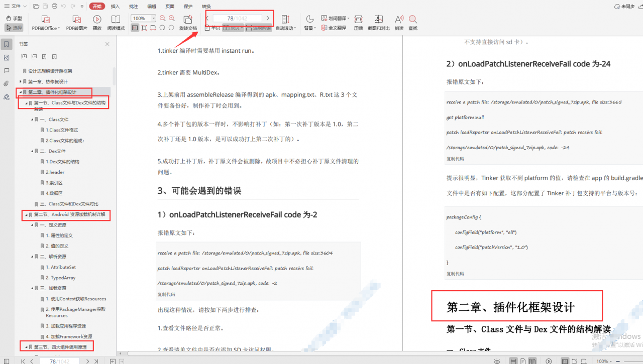
Task: Open the comments panel in left sidebar
Action: 7,70
